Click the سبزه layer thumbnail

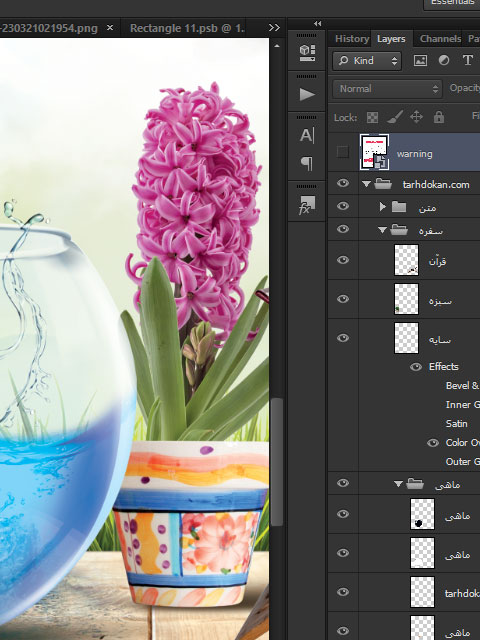pyautogui.click(x=406, y=299)
